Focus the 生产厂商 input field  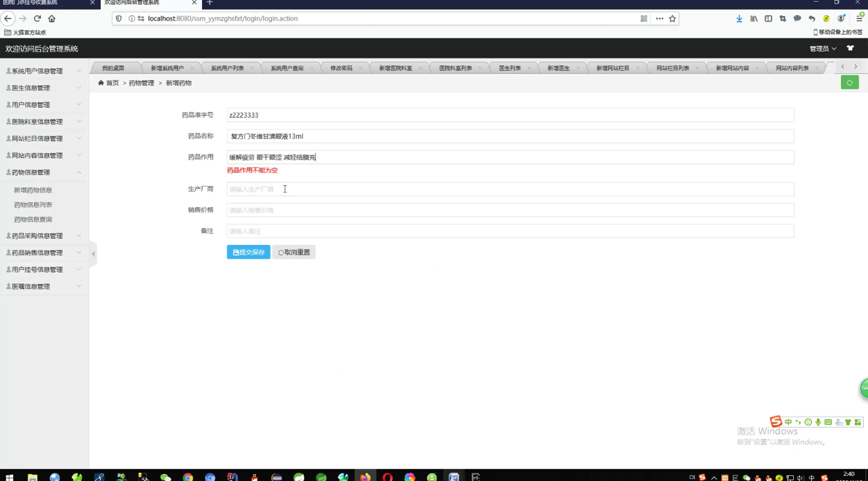point(510,189)
